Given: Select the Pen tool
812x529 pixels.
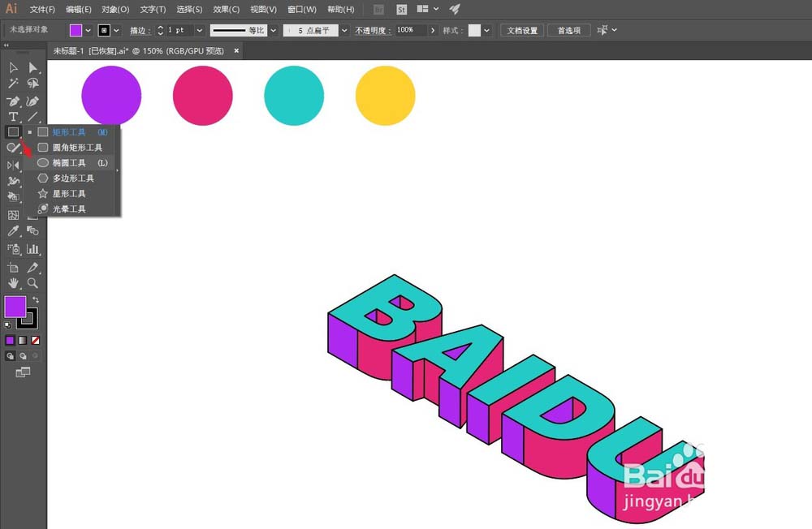Looking at the screenshot, I should (x=13, y=101).
